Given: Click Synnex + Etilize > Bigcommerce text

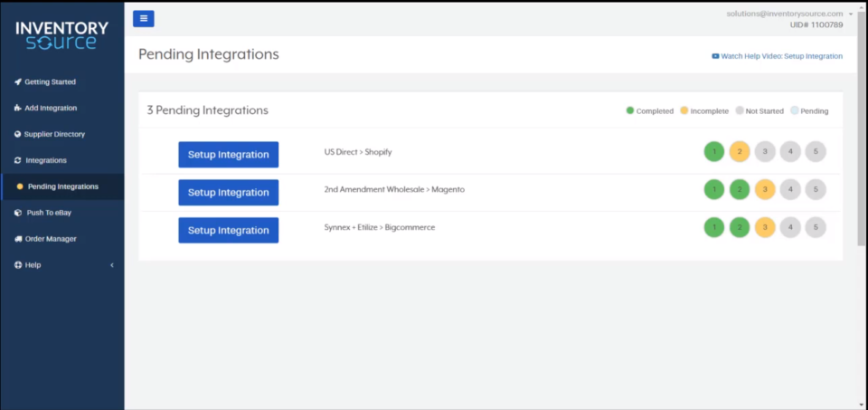Looking at the screenshot, I should pyautogui.click(x=380, y=227).
